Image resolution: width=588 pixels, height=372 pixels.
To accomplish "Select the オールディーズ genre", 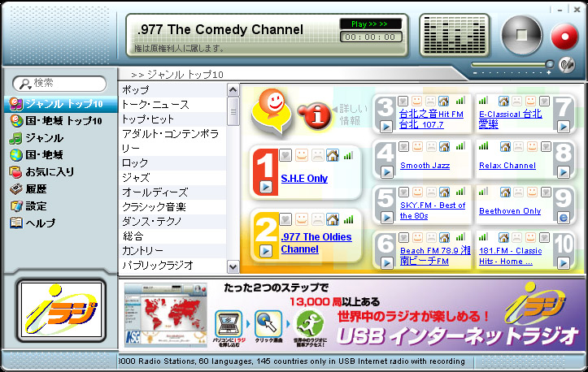I will pyautogui.click(x=173, y=192).
